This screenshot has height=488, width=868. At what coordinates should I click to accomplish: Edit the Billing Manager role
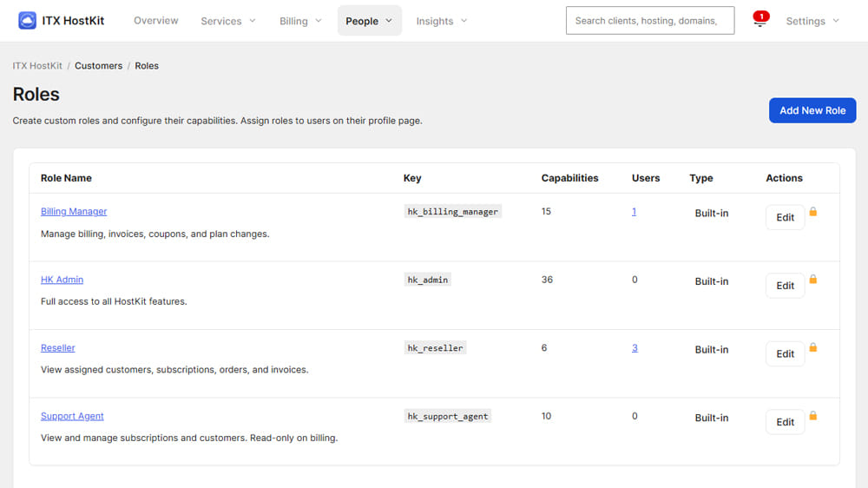click(785, 217)
